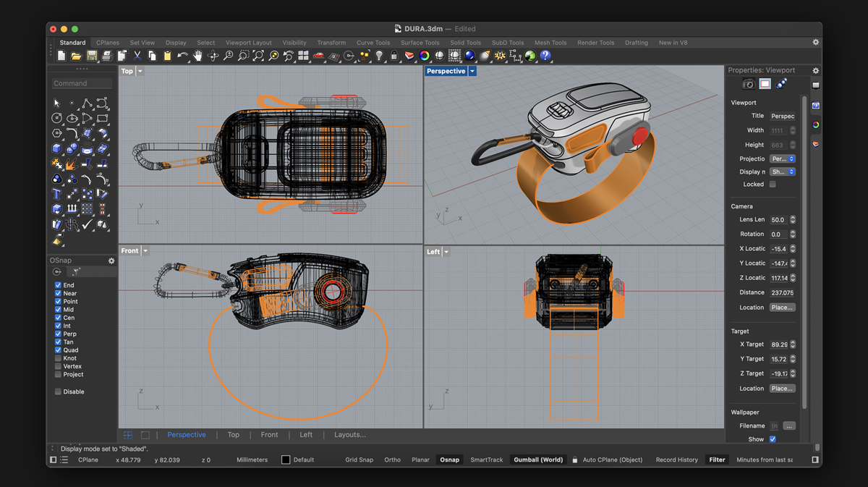Select the Text tool letter T
The image size is (868, 487).
56,193
